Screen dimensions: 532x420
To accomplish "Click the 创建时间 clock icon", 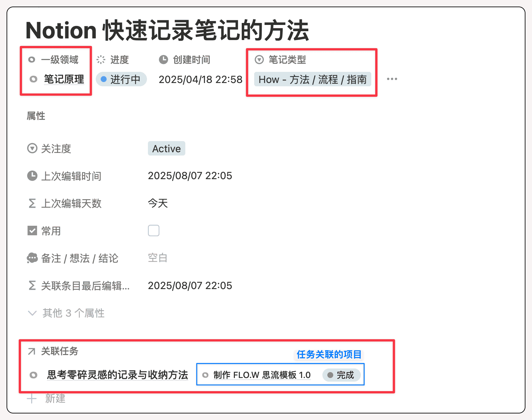I will [x=163, y=60].
